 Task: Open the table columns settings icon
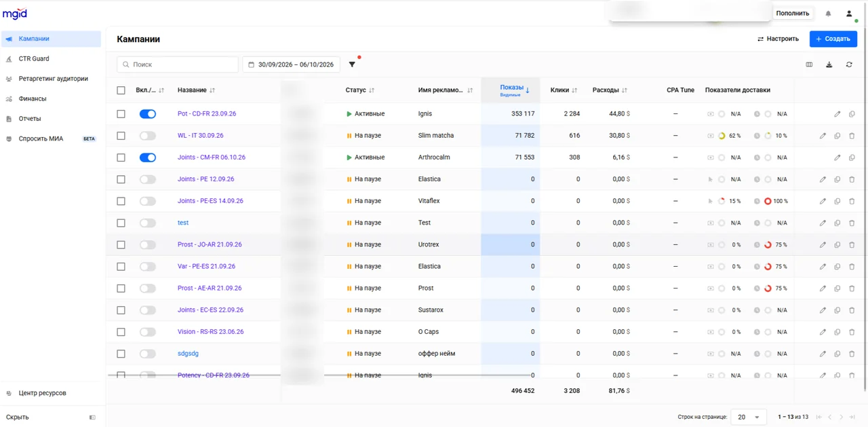tap(809, 65)
